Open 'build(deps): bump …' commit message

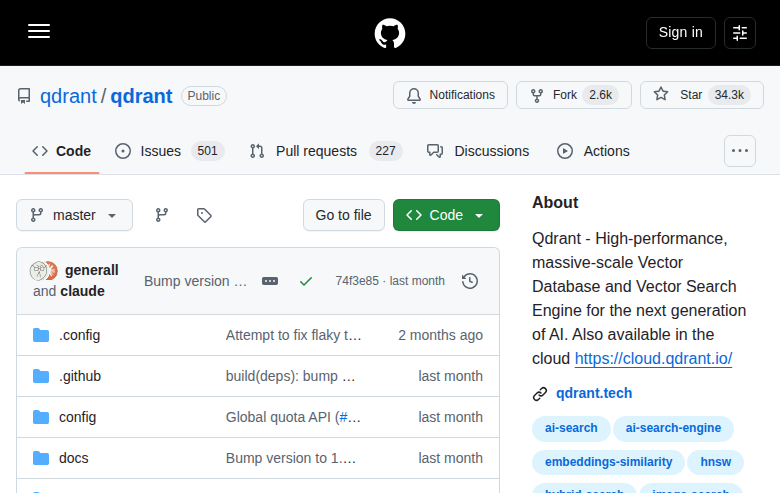[x=291, y=376]
